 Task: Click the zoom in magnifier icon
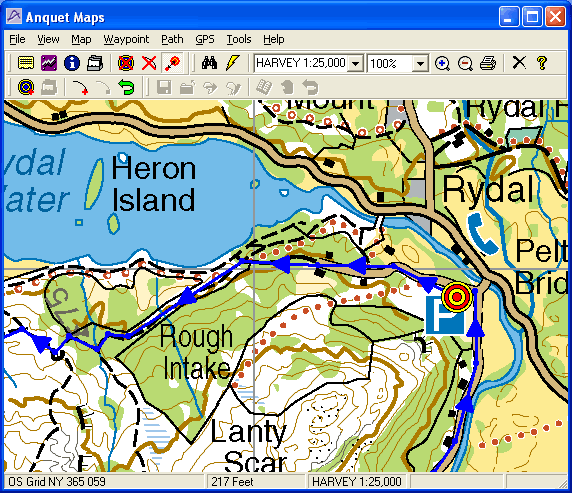click(442, 63)
